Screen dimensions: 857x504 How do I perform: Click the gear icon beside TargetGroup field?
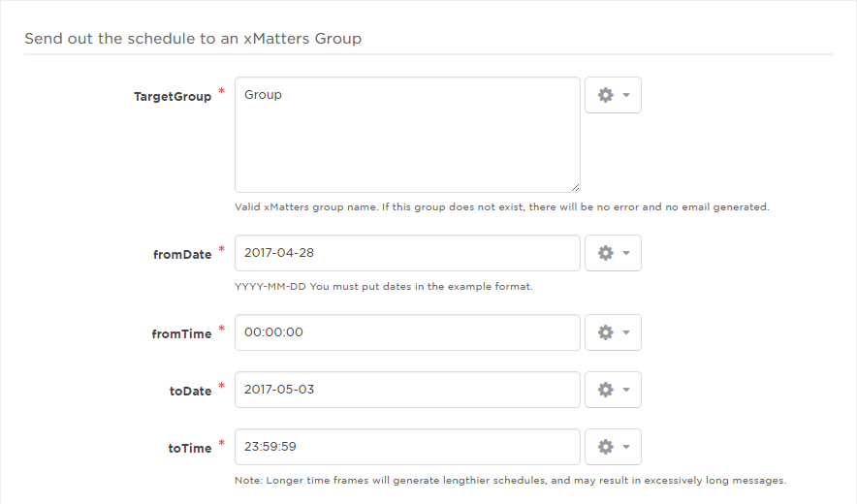[605, 95]
